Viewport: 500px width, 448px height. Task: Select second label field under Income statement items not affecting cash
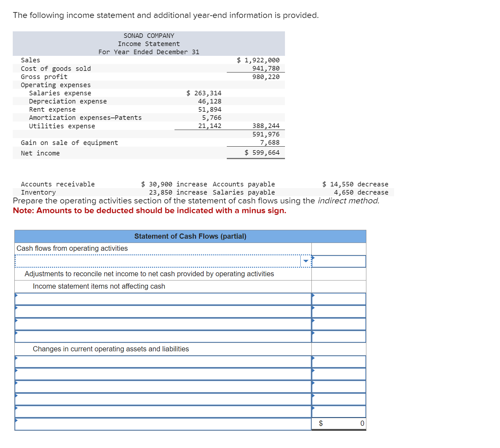(x=163, y=312)
